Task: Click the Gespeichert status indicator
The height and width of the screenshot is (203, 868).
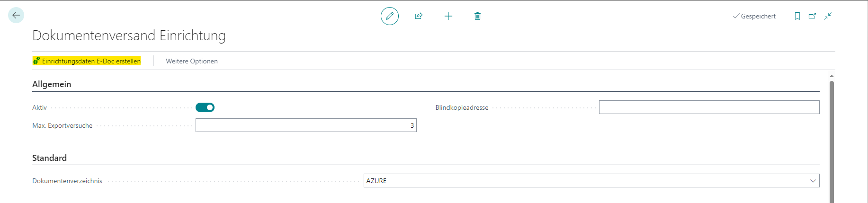Action: coord(754,16)
